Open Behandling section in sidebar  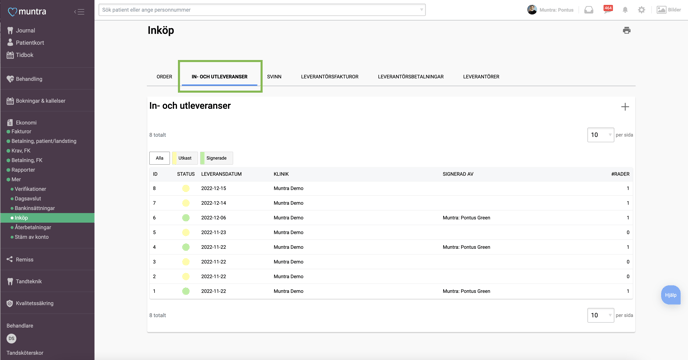(x=25, y=79)
